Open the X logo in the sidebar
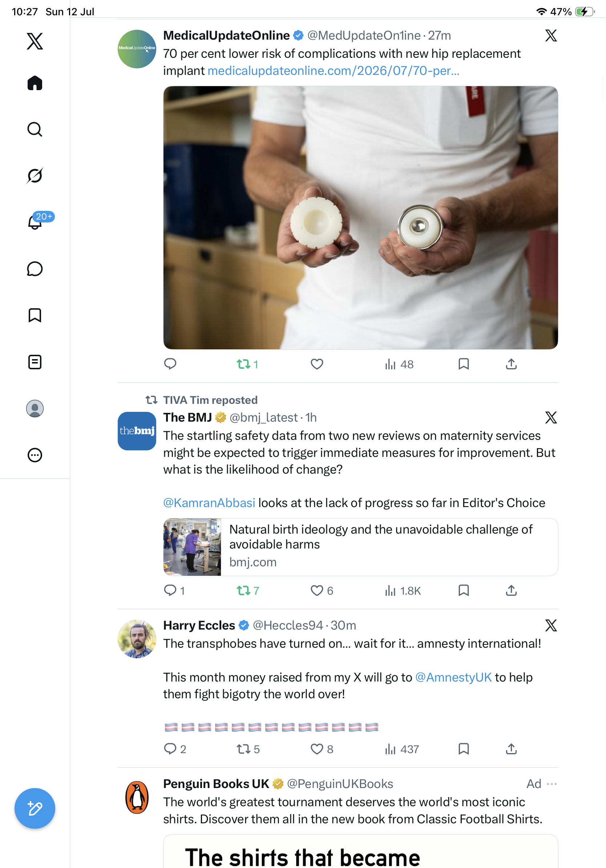Viewport: 606px width, 868px height. click(35, 41)
